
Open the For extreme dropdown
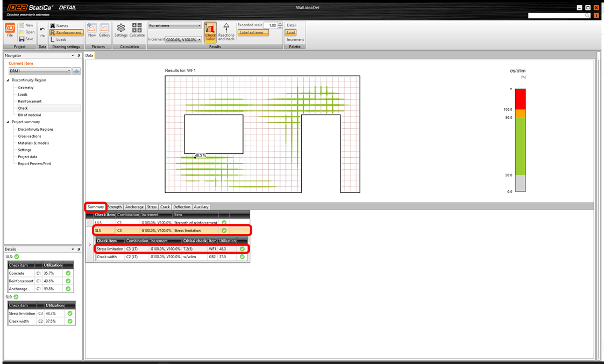click(x=175, y=25)
